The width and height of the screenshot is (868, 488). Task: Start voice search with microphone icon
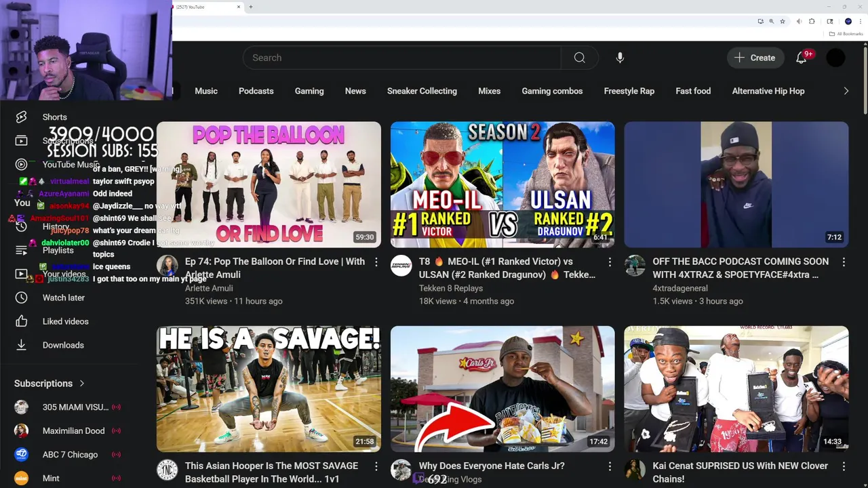620,58
